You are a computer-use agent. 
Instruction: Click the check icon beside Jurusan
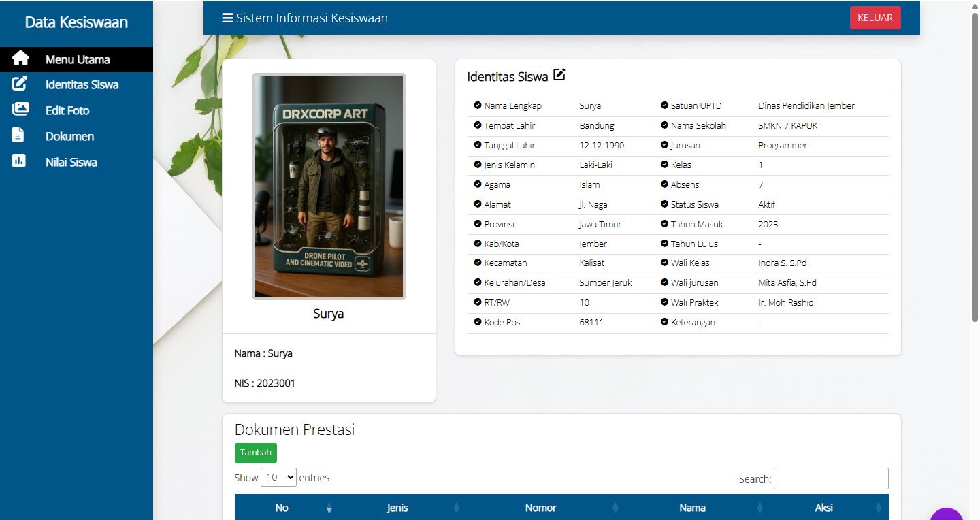pyautogui.click(x=665, y=145)
